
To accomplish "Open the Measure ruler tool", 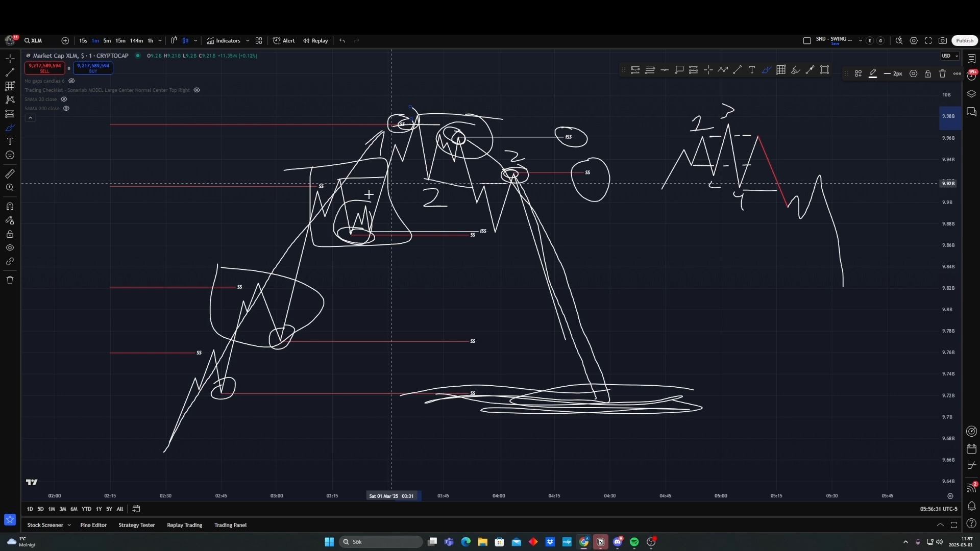I will click(x=10, y=173).
